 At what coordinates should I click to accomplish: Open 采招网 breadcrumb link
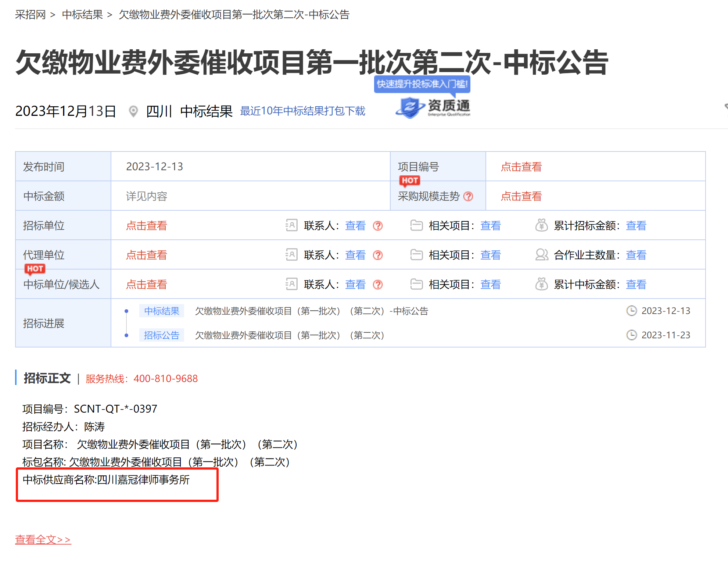31,15
